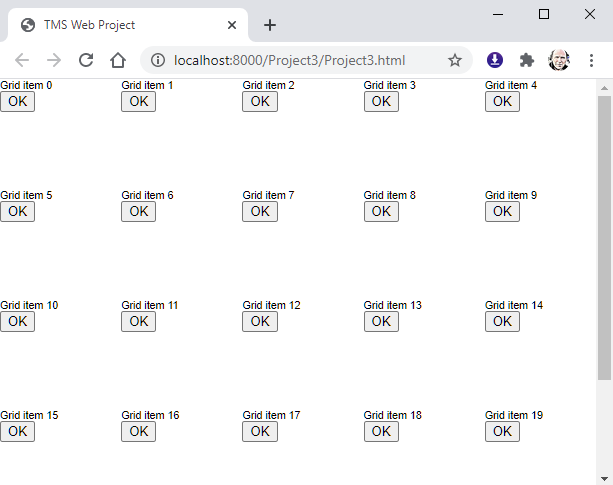This screenshot has height=485, width=613.
Task: Click the "Grid item 12" label
Action: (x=271, y=305)
